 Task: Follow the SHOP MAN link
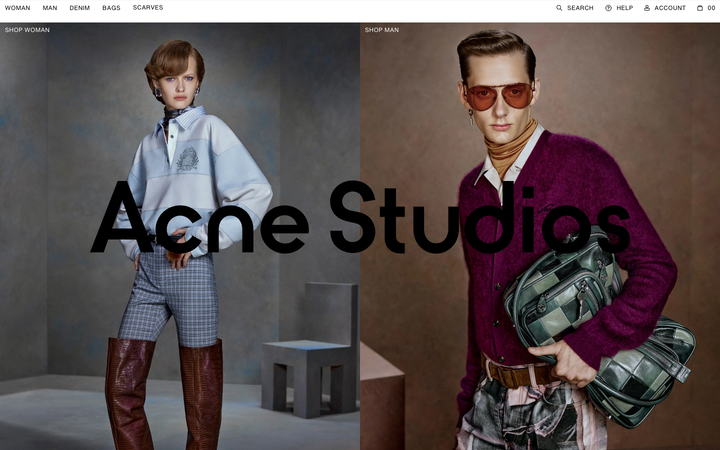click(x=382, y=30)
